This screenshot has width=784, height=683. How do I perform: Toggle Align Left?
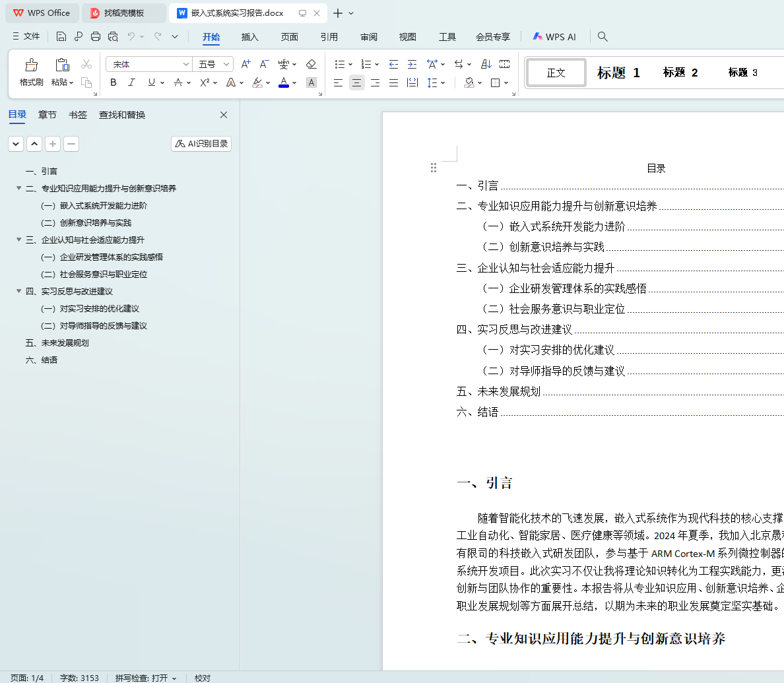[x=338, y=82]
